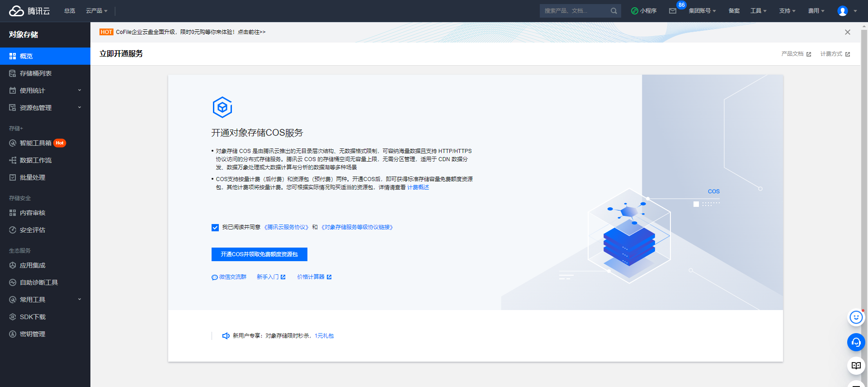Click the batch processing icon
868x387 pixels.
tap(13, 177)
